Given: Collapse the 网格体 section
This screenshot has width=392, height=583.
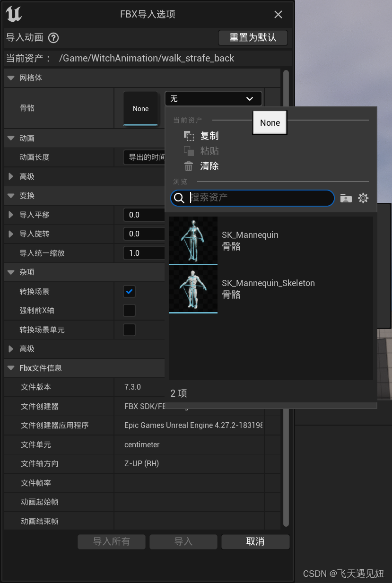Looking at the screenshot, I should pos(11,78).
